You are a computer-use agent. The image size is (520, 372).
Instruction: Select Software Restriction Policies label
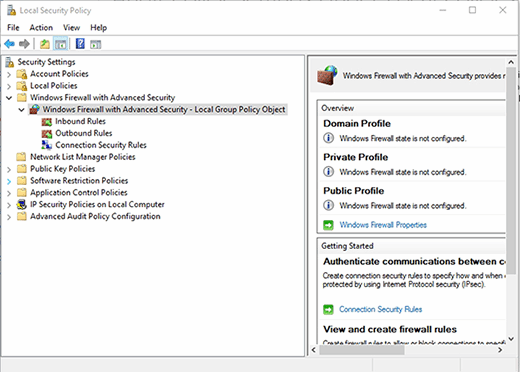point(79,181)
